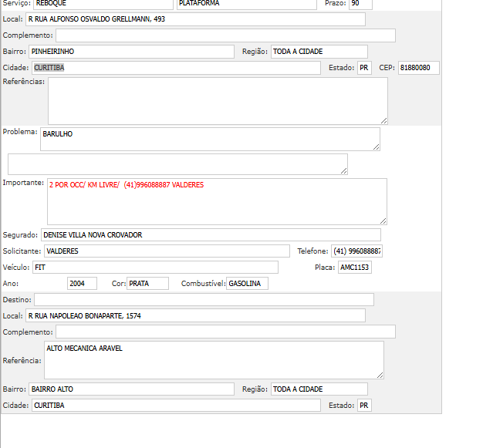The width and height of the screenshot is (483, 448).
Task: Focus the empty Referências text area
Action: point(218,100)
